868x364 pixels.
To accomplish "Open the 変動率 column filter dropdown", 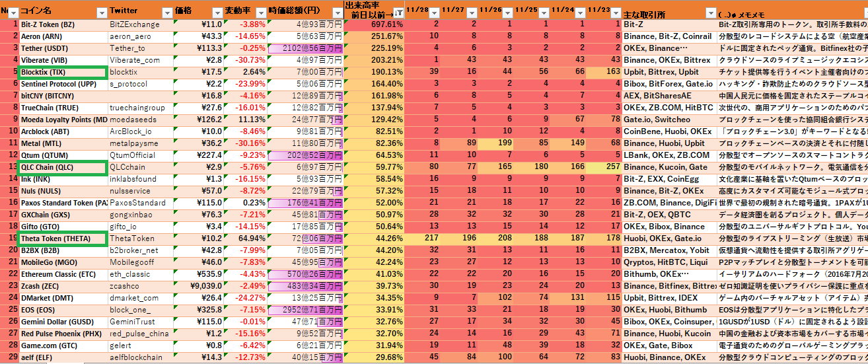I will pyautogui.click(x=261, y=13).
